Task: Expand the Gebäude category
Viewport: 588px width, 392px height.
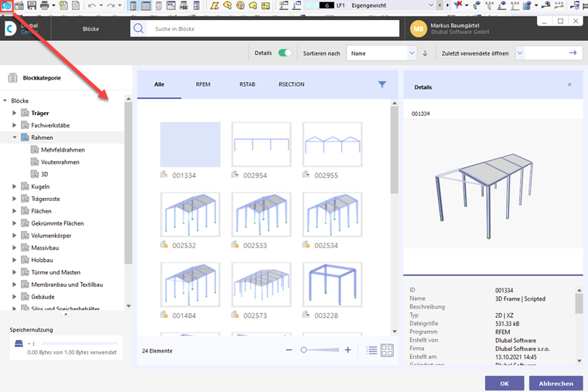Action: coord(14,296)
